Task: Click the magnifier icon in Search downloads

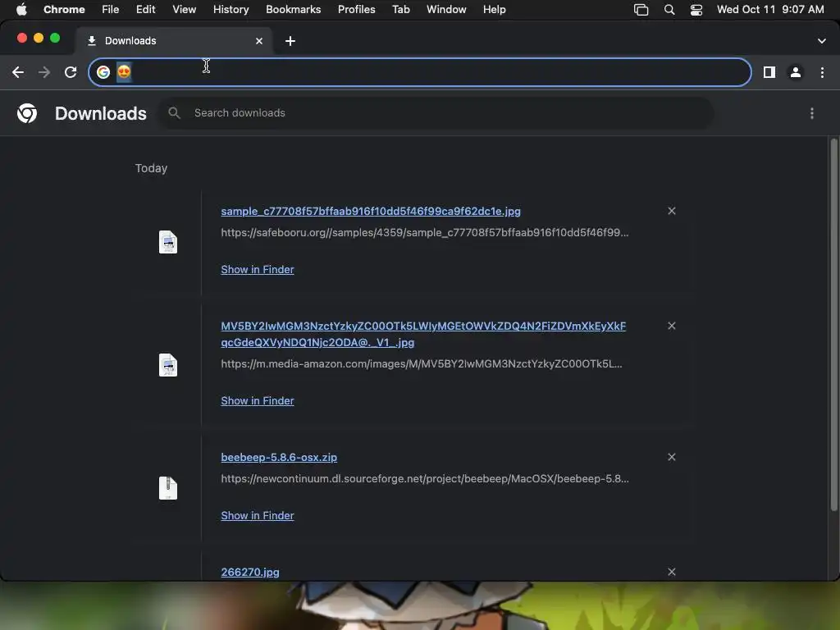Action: [x=174, y=113]
